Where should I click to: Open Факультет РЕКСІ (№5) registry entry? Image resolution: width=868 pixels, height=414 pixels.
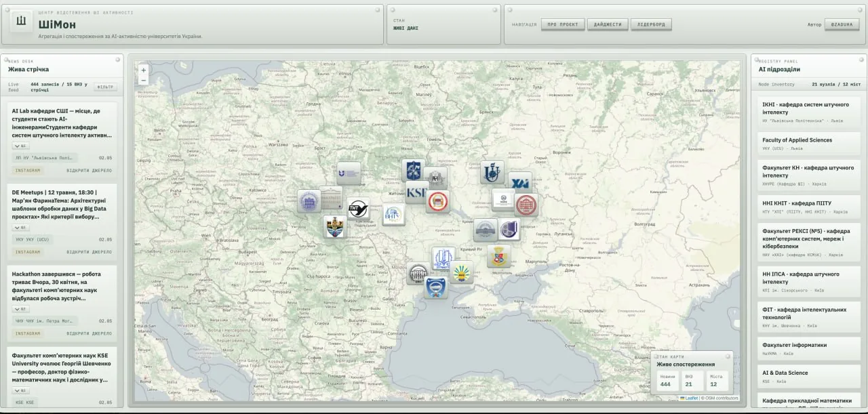(809, 242)
